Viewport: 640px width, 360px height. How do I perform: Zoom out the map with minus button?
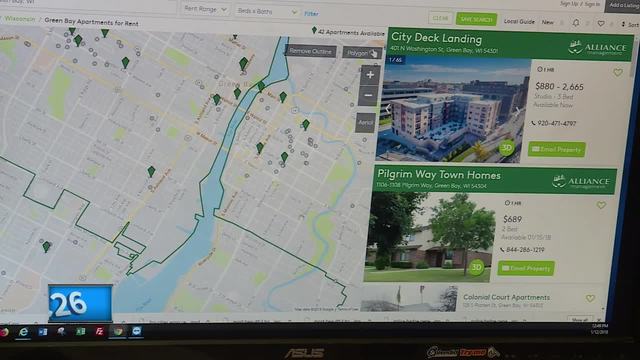pyautogui.click(x=368, y=96)
